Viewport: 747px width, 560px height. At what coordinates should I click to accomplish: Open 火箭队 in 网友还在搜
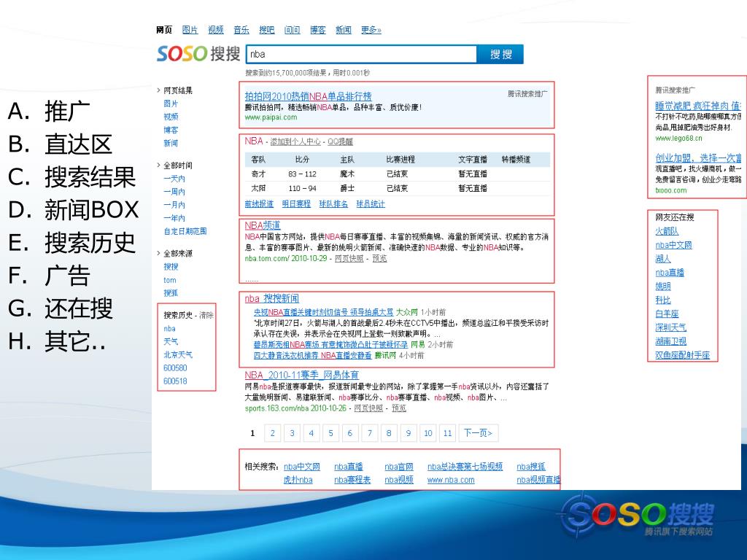pyautogui.click(x=667, y=231)
